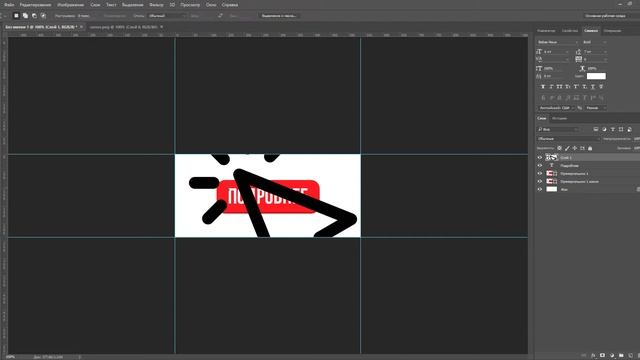Image resolution: width=640 pixels, height=360 pixels.
Task: Open the selection Style dropdown in options bar
Action: pyautogui.click(x=167, y=16)
